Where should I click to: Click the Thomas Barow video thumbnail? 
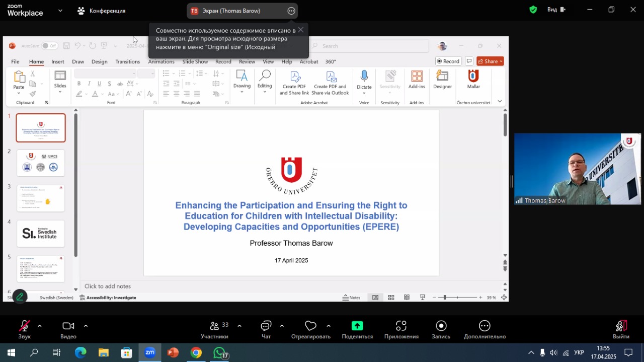coord(577,169)
